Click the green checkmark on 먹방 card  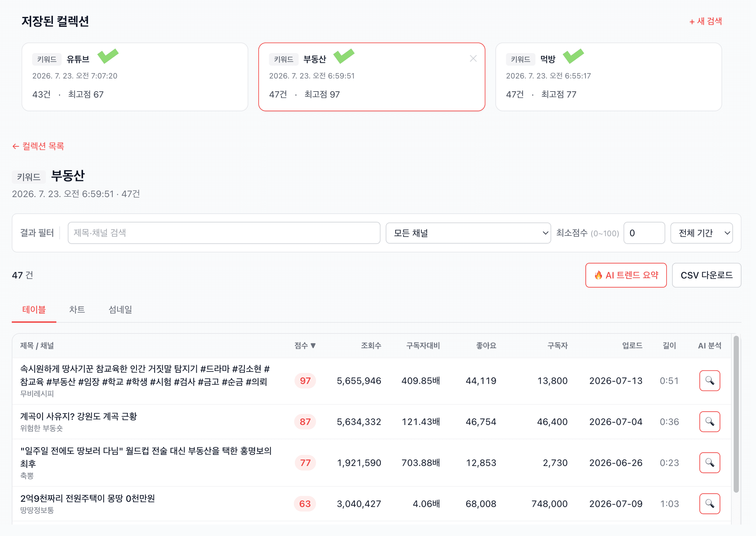[573, 56]
